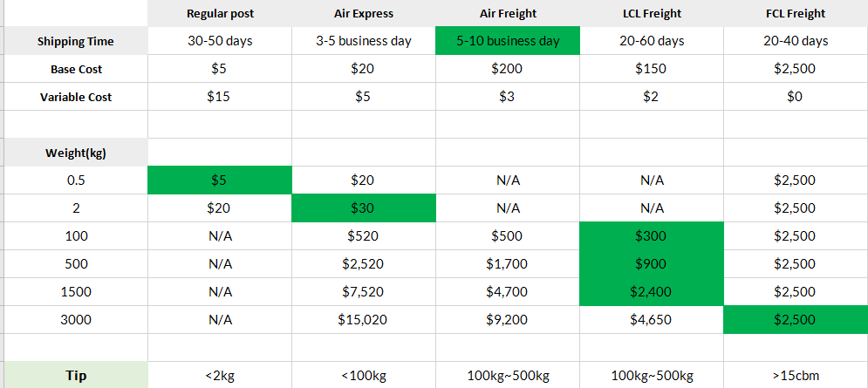Click the Shipping Time row label
Viewport: 868px width, 388px height.
point(76,41)
